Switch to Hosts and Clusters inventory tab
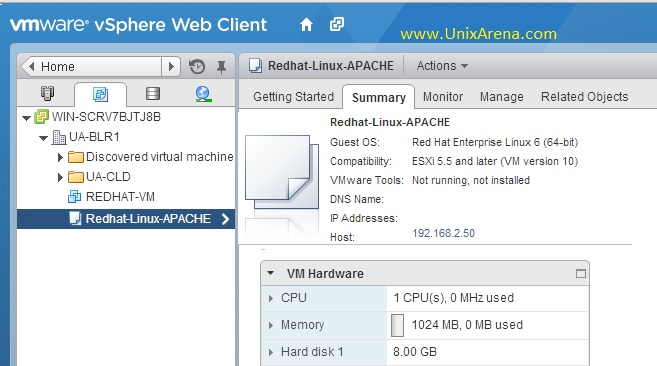657x366 pixels. (x=47, y=93)
